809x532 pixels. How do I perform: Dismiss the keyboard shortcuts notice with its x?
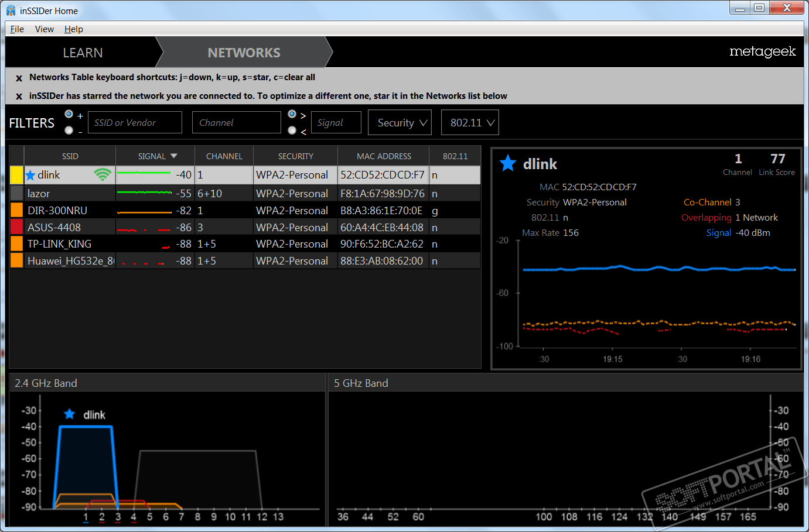(x=19, y=78)
